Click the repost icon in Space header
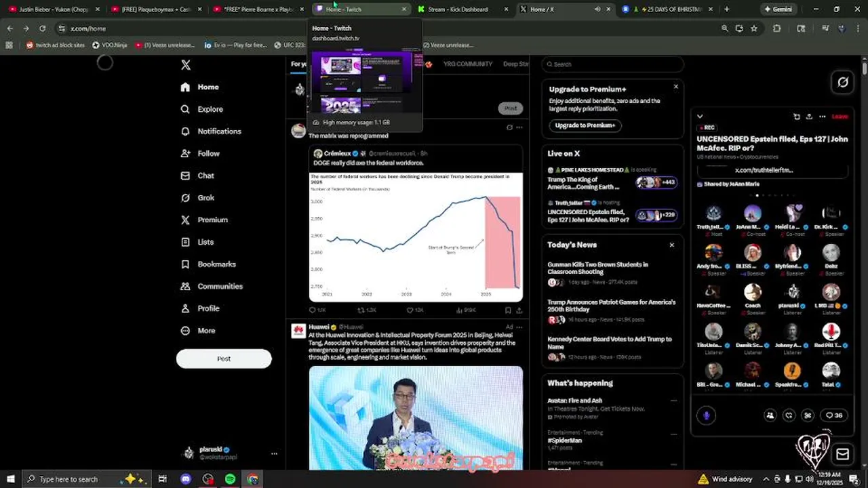The image size is (868, 488). tap(797, 117)
